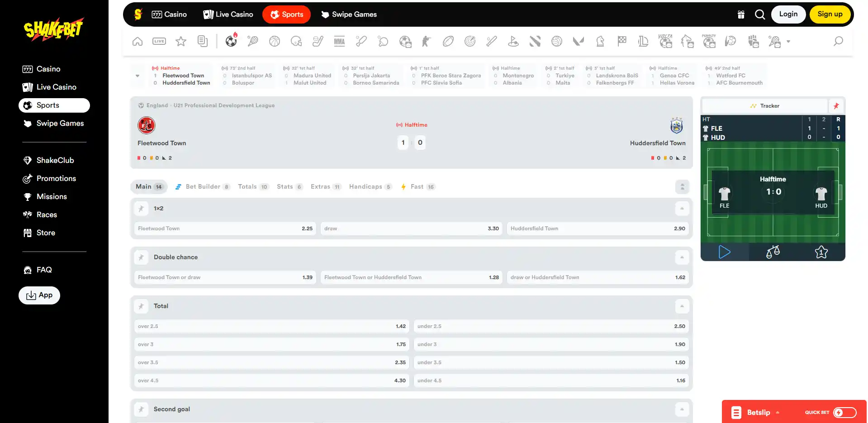Select the golf sport icon
Image resolution: width=868 pixels, height=423 pixels.
point(513,42)
